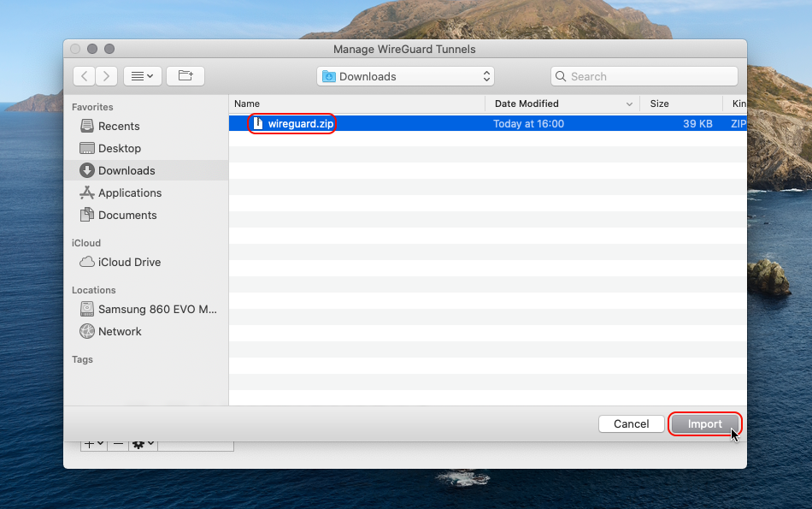Screen dimensions: 812x509
Task: Click Network under Locations
Action: tap(120, 331)
